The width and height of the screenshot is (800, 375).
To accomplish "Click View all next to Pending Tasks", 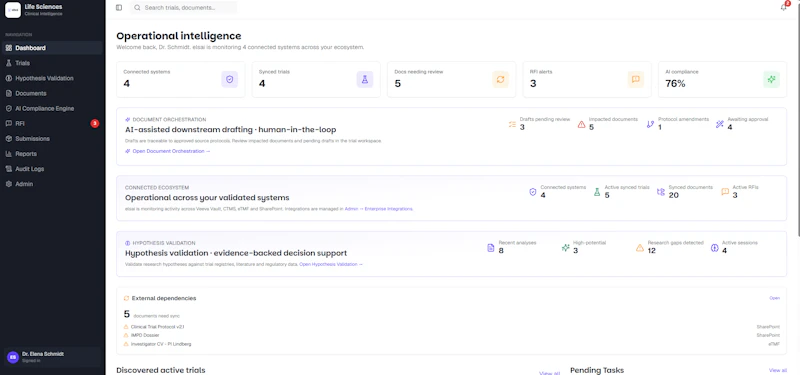I will (x=778, y=370).
